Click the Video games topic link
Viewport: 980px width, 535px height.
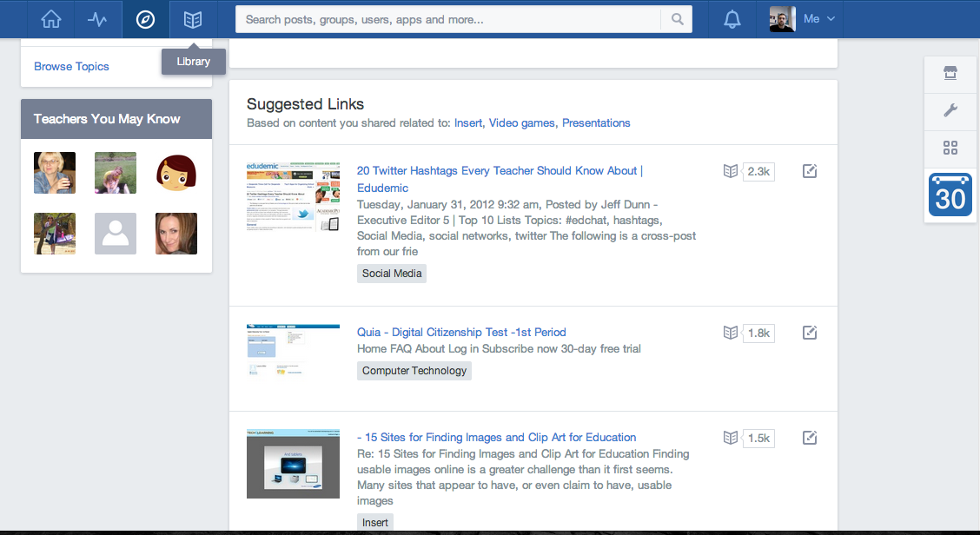[x=521, y=123]
